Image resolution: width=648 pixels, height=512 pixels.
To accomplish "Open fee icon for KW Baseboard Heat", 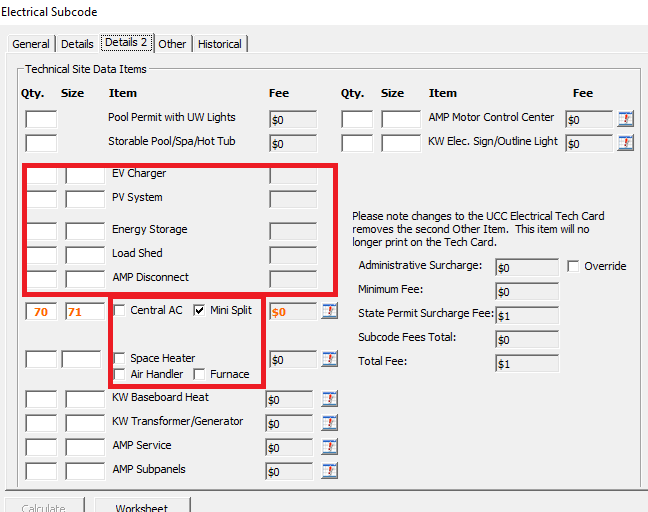I will [x=329, y=399].
